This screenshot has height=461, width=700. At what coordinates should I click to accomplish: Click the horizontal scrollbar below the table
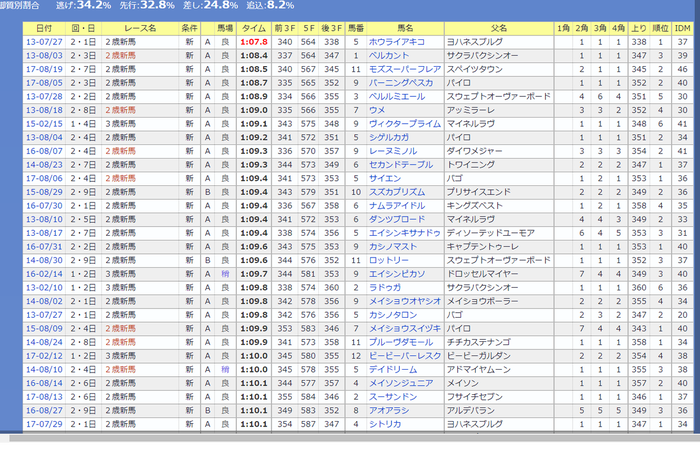click(354, 438)
